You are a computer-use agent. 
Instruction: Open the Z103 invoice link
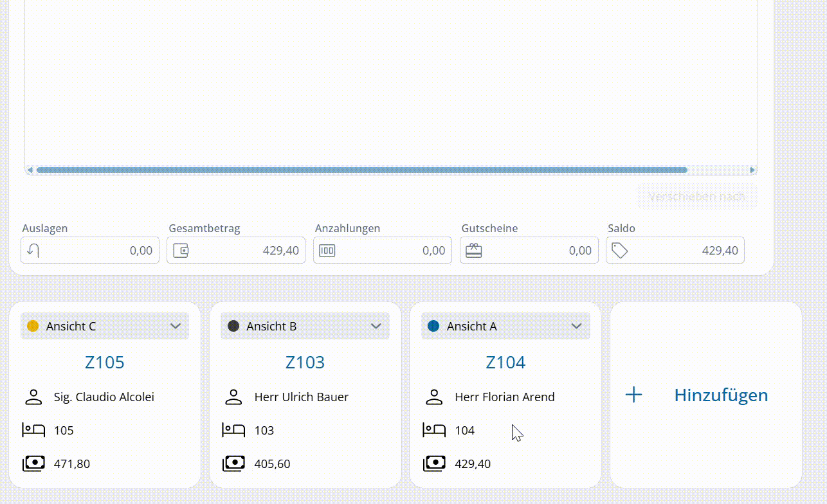point(305,363)
